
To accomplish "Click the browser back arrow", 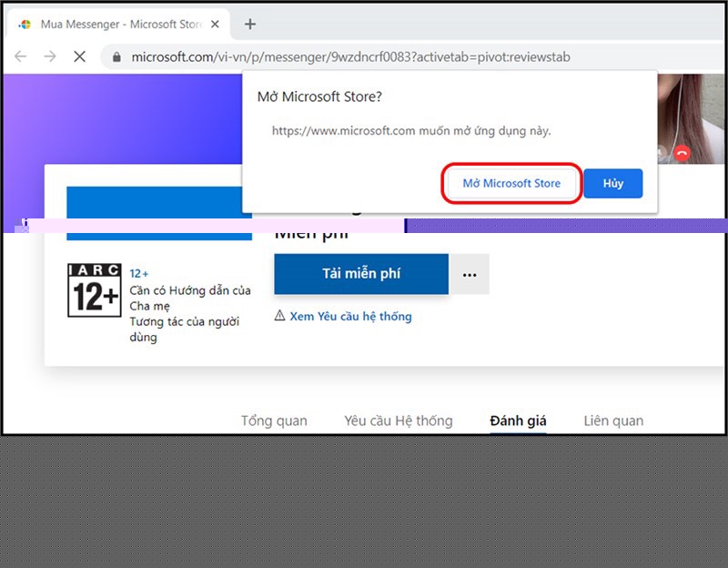I will coord(21,56).
